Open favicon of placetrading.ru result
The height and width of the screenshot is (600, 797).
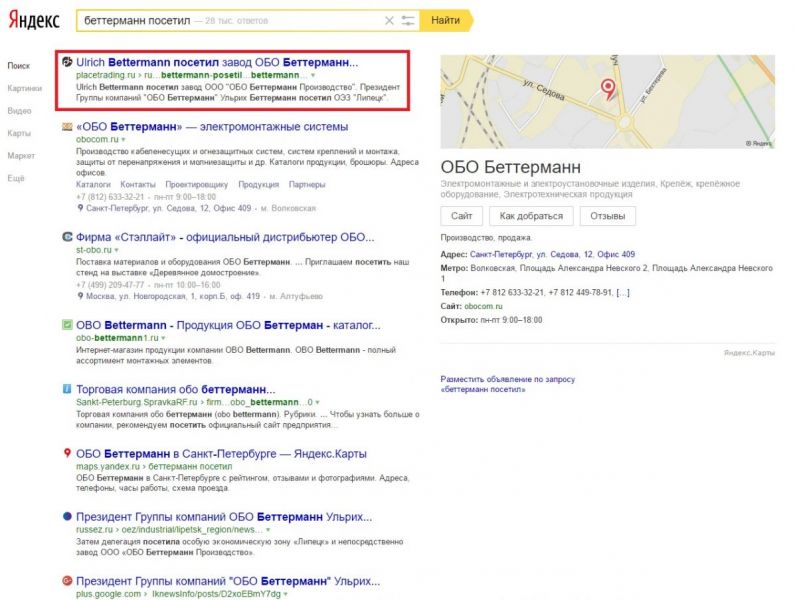(67, 62)
